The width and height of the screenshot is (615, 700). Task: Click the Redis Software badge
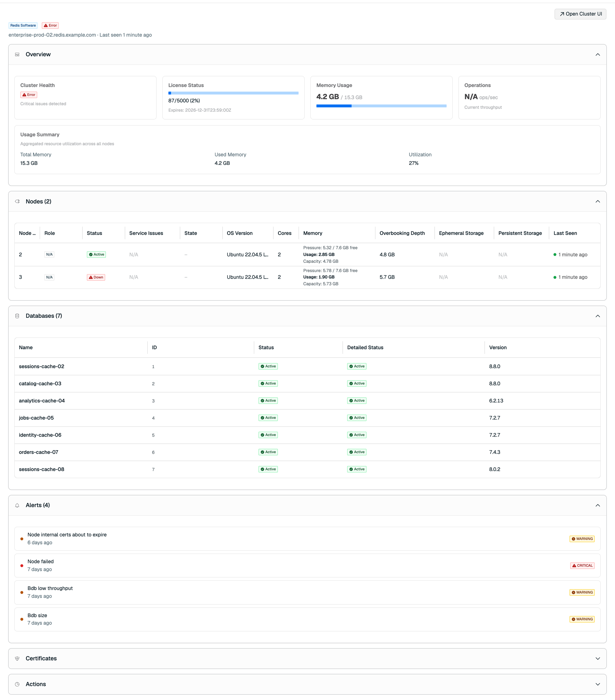click(23, 25)
